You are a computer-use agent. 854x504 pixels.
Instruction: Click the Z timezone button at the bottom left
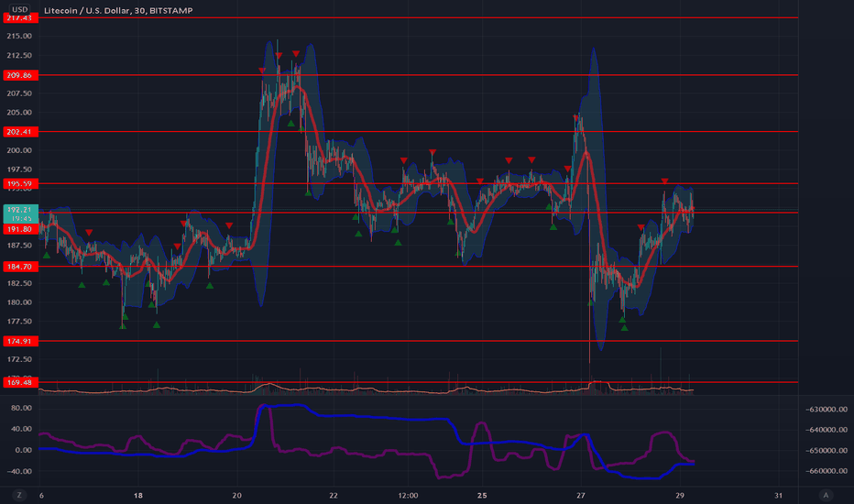click(x=19, y=495)
